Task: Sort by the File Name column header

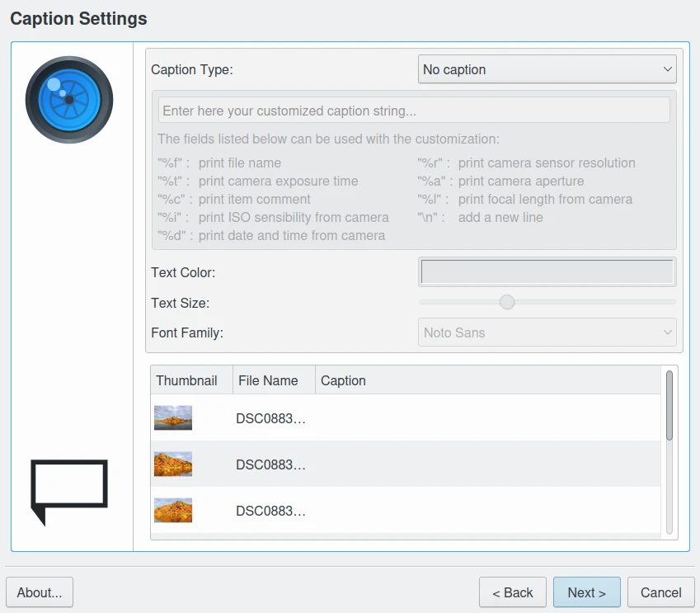Action: pyautogui.click(x=269, y=380)
